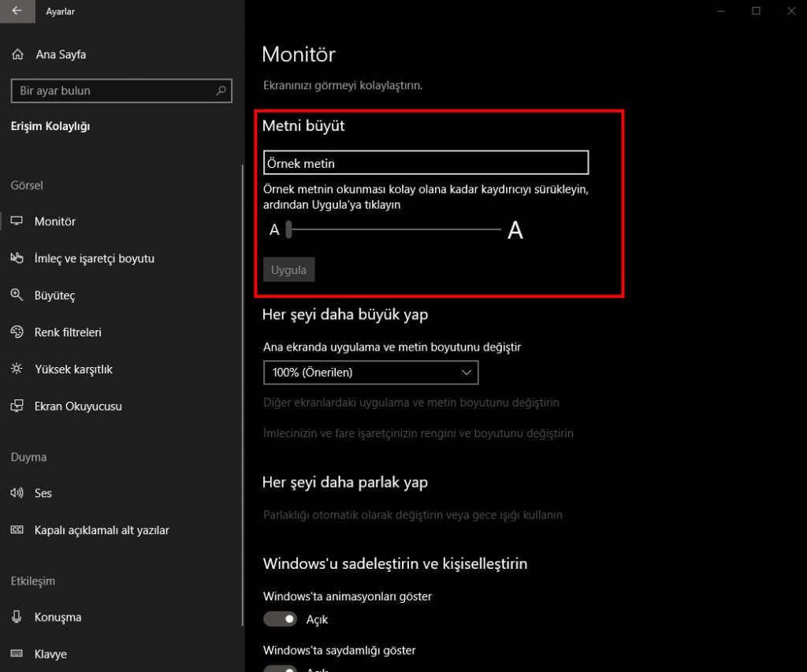Image resolution: width=807 pixels, height=672 pixels.
Task: Go to Kapalı açıklamalı alt yazılar
Action: click(102, 530)
